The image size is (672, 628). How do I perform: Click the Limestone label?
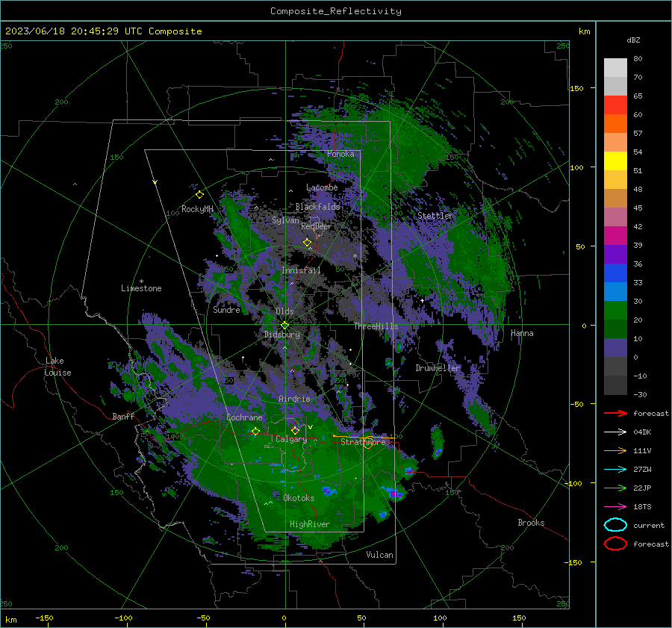141,288
